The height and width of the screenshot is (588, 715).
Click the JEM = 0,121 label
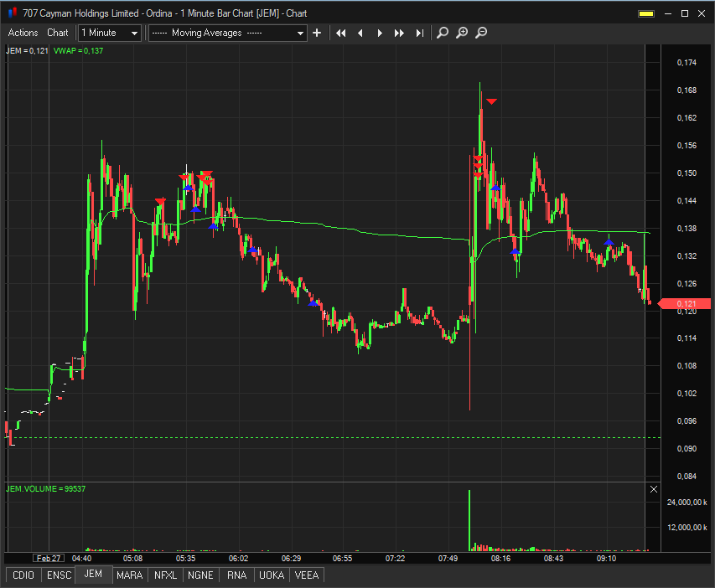[27, 50]
